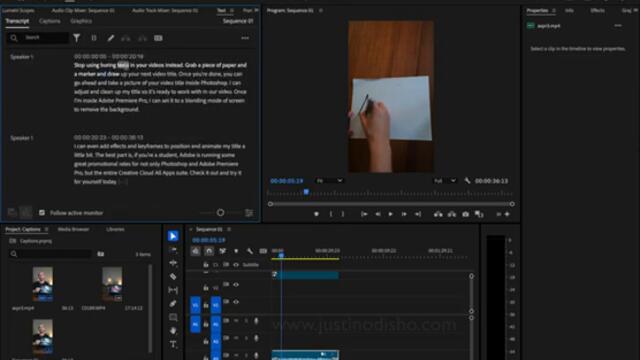This screenshot has height=360, width=640.
Task: Enable Follow active monitor checkbox
Action: [x=42, y=213]
